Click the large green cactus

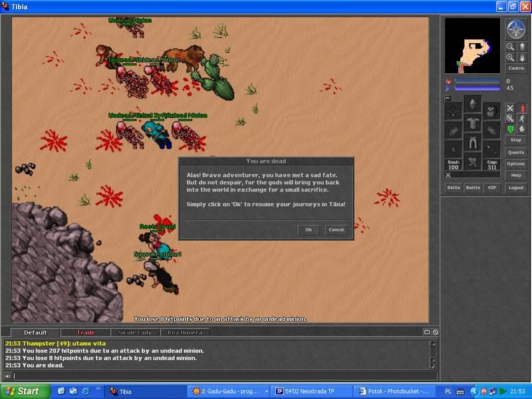(x=213, y=77)
